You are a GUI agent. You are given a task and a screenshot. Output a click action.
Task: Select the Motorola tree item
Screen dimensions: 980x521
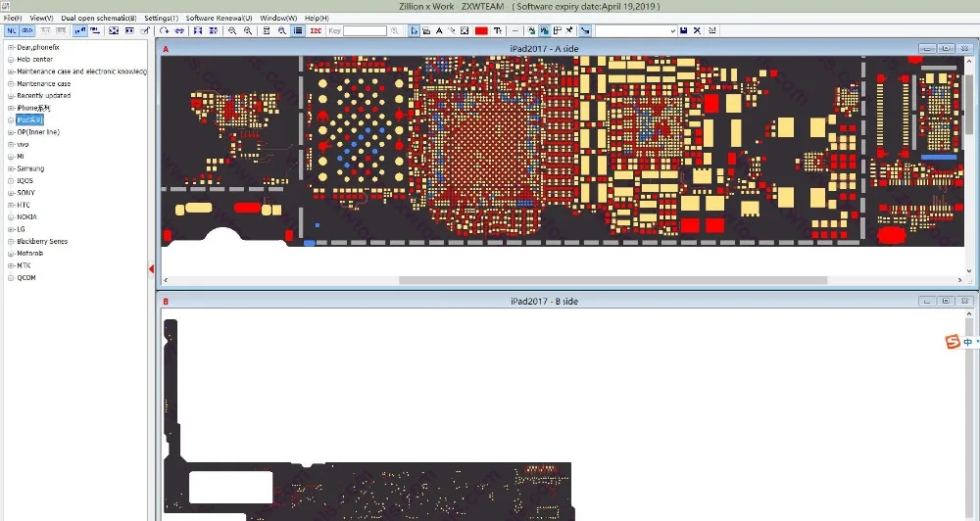(30, 254)
